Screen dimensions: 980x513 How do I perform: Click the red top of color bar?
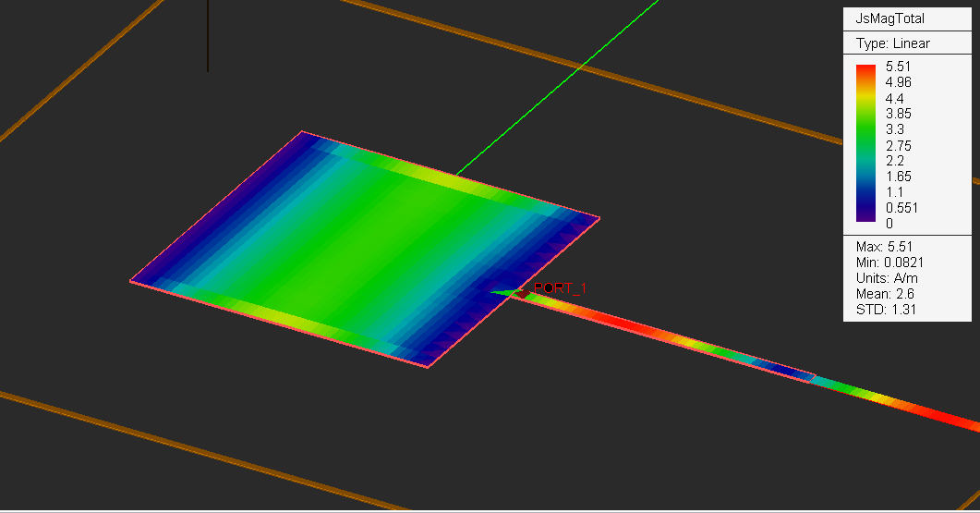(865, 70)
